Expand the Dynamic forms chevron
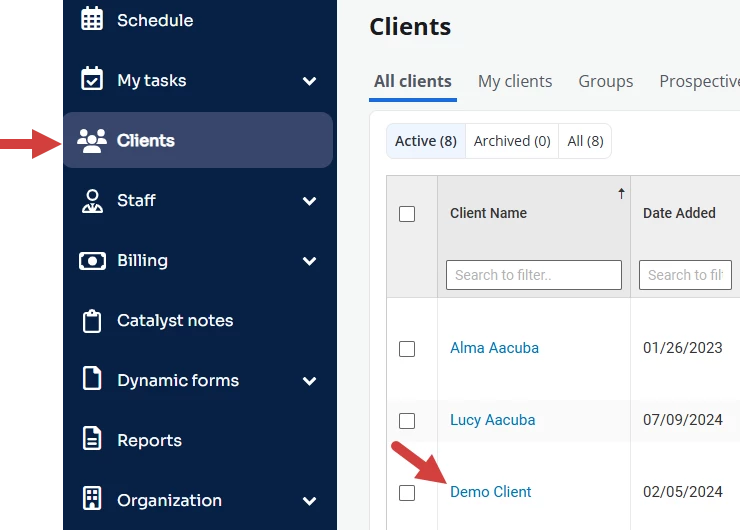The image size is (740, 530). coord(309,381)
